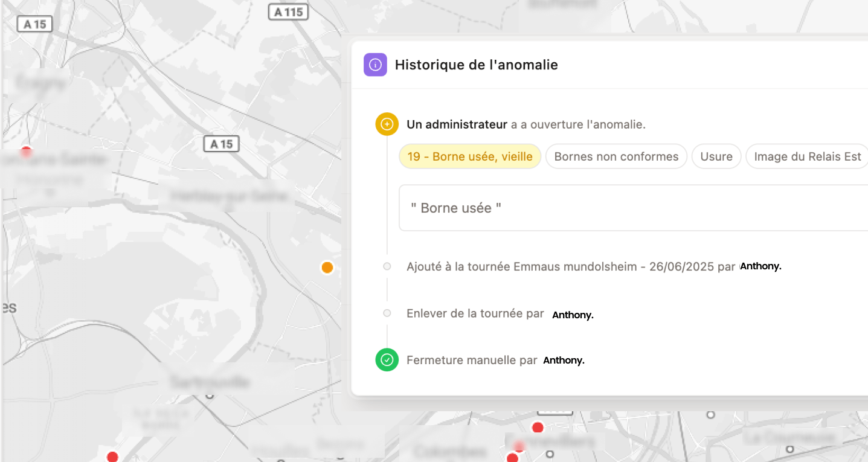The height and width of the screenshot is (462, 868).
Task: Click the A 15 road badge in the top-left corner
Action: click(34, 24)
